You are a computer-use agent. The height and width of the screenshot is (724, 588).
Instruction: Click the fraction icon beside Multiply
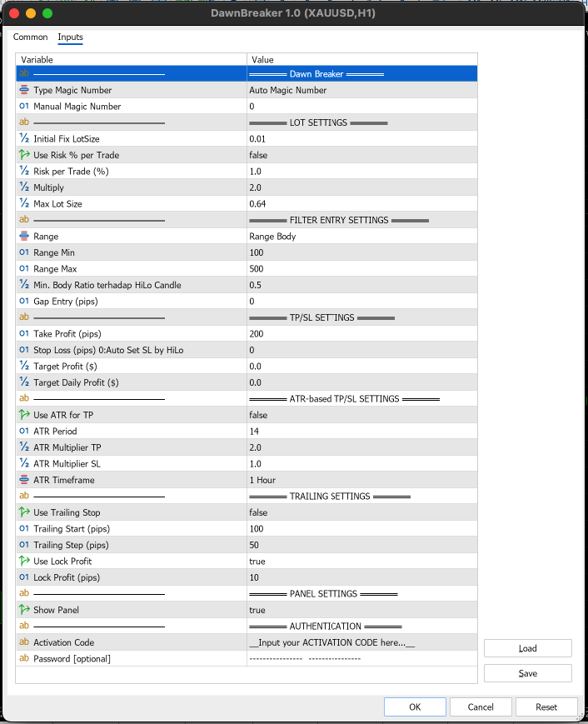(24, 187)
